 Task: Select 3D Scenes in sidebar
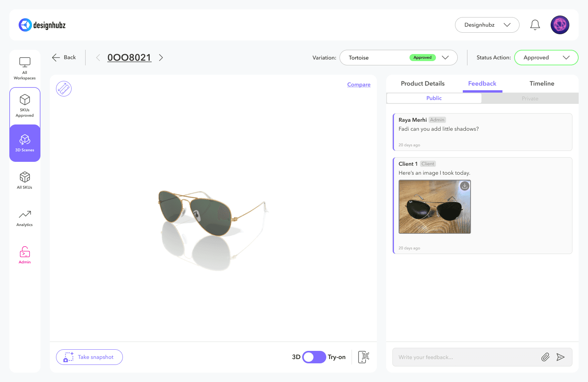25,143
